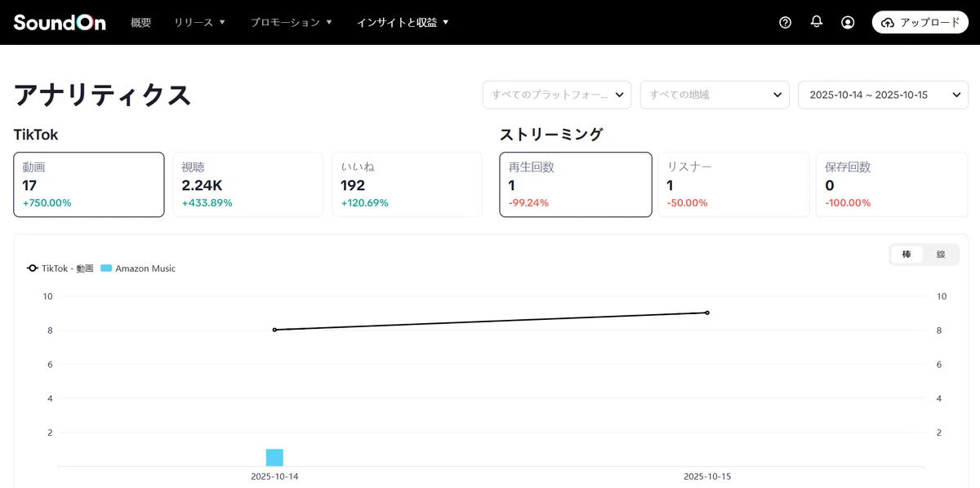This screenshot has height=488, width=980.
Task: Open the help question mark icon
Action: [x=786, y=23]
